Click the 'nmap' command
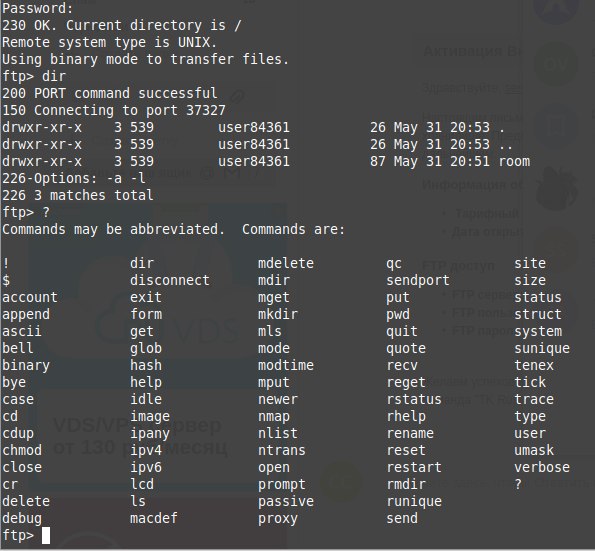The height and width of the screenshot is (551, 595). tap(274, 416)
